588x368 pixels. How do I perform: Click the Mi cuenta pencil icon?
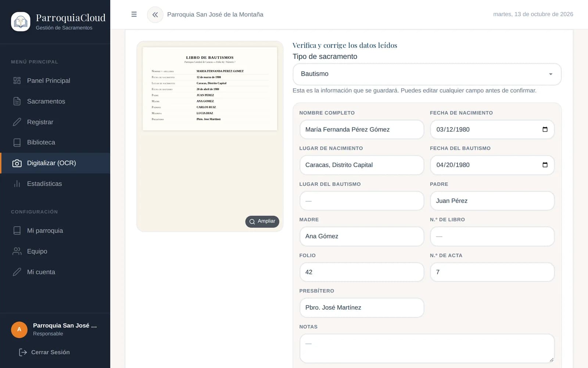tap(17, 272)
